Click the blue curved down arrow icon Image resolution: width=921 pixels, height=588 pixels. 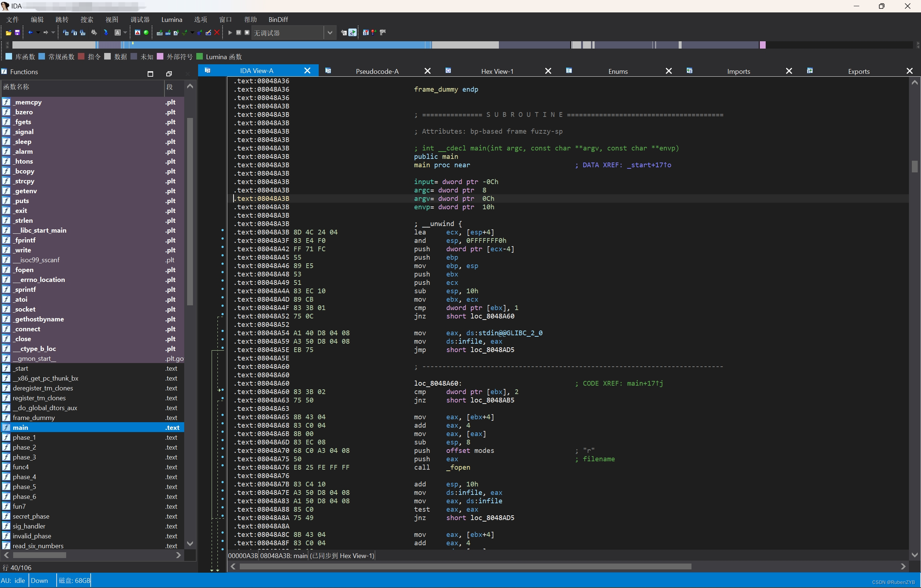point(106,33)
